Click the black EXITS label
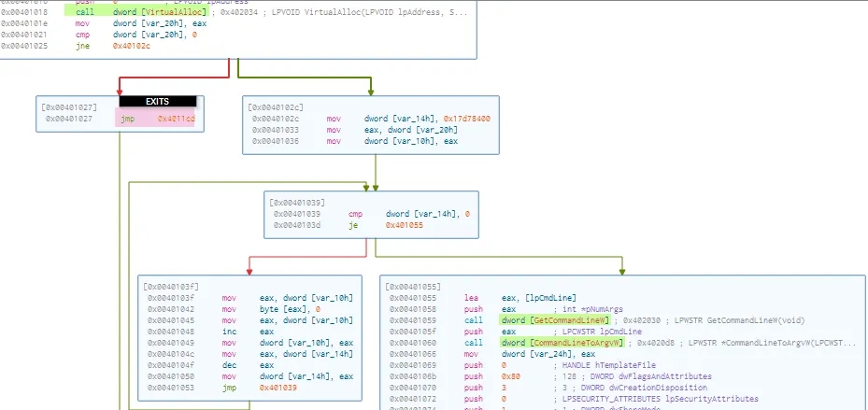868x410 pixels. [157, 101]
